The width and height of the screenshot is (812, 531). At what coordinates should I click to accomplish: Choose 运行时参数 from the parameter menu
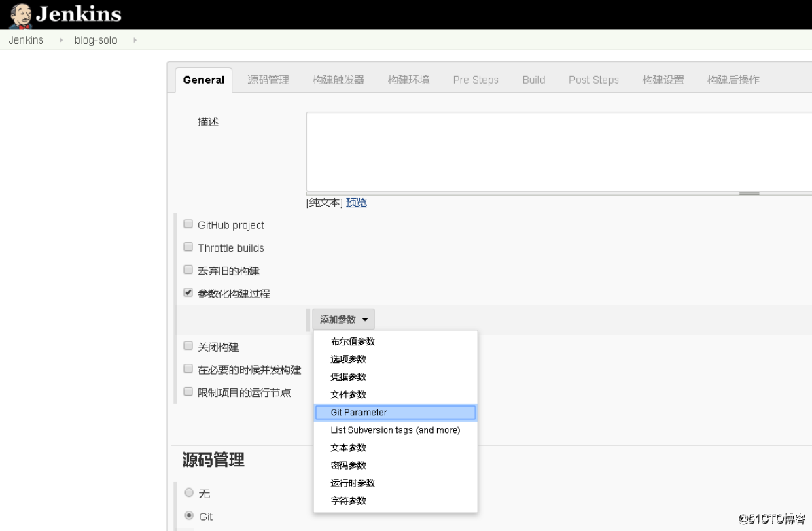pos(395,483)
